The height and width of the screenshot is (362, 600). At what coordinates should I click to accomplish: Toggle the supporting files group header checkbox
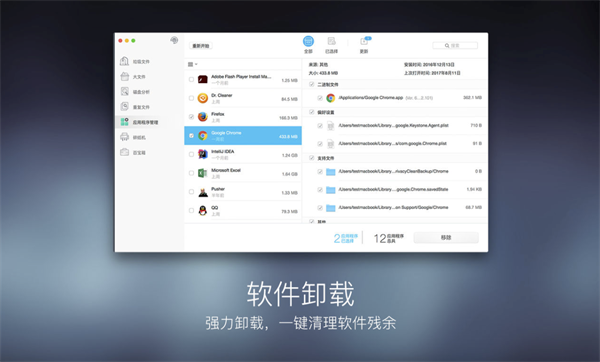pyautogui.click(x=311, y=158)
